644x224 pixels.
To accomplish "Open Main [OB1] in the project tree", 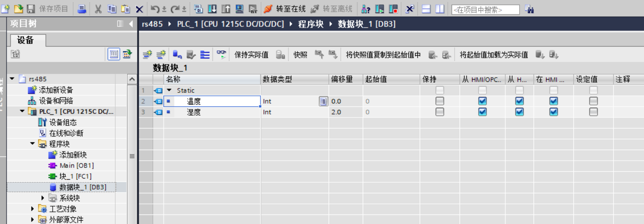I will (76, 166).
